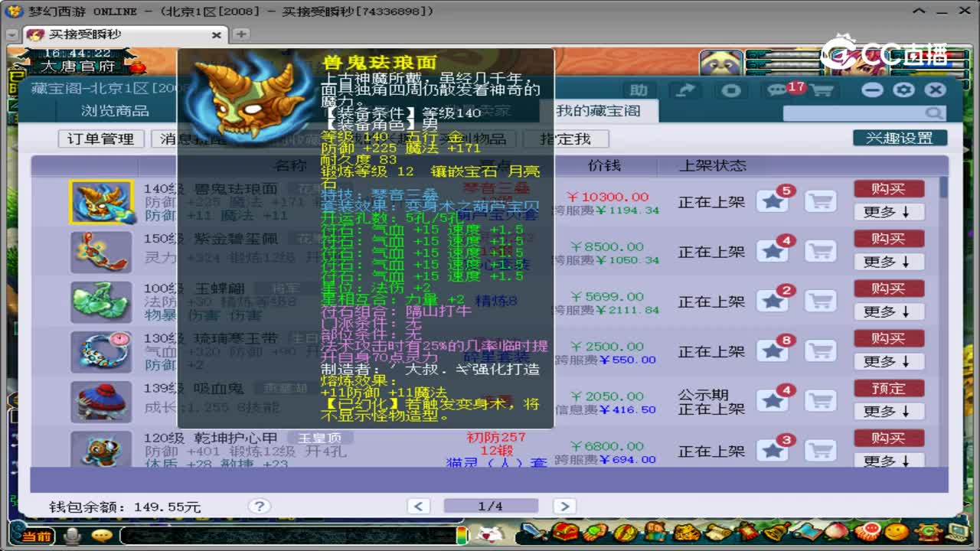
Task: Toggle favorite star for ￥6800.00 item
Action: pos(773,451)
